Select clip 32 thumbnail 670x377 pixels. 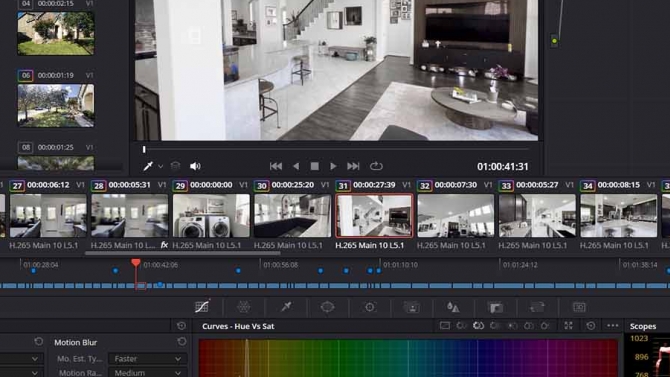455,215
